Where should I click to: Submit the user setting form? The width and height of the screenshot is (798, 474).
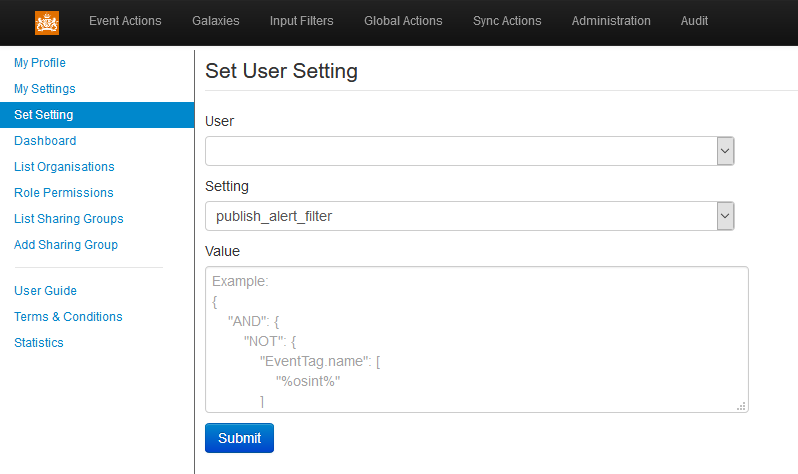pyautogui.click(x=239, y=438)
